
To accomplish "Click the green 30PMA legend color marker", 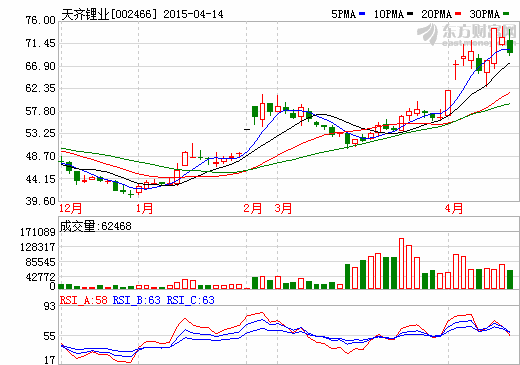I will coord(506,14).
